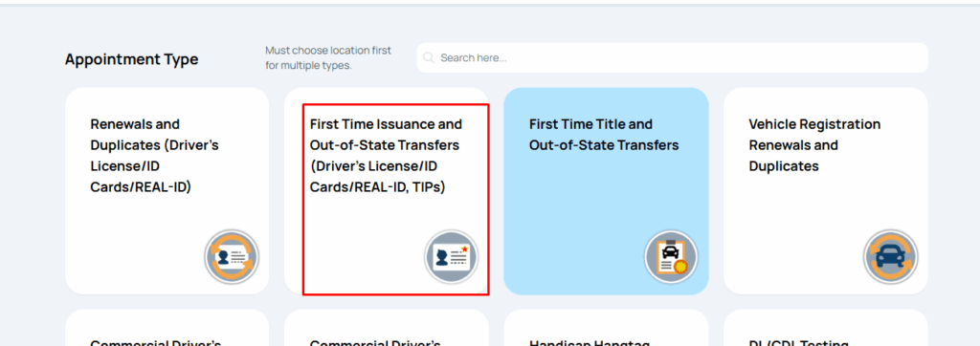Click the search magnifier icon
The height and width of the screenshot is (346, 980).
click(429, 58)
